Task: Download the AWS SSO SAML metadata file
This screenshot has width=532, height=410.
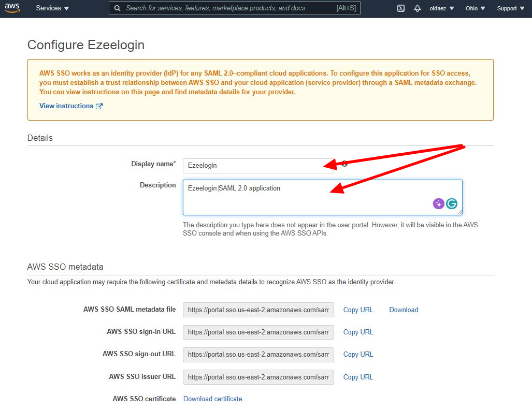Action: click(x=404, y=310)
